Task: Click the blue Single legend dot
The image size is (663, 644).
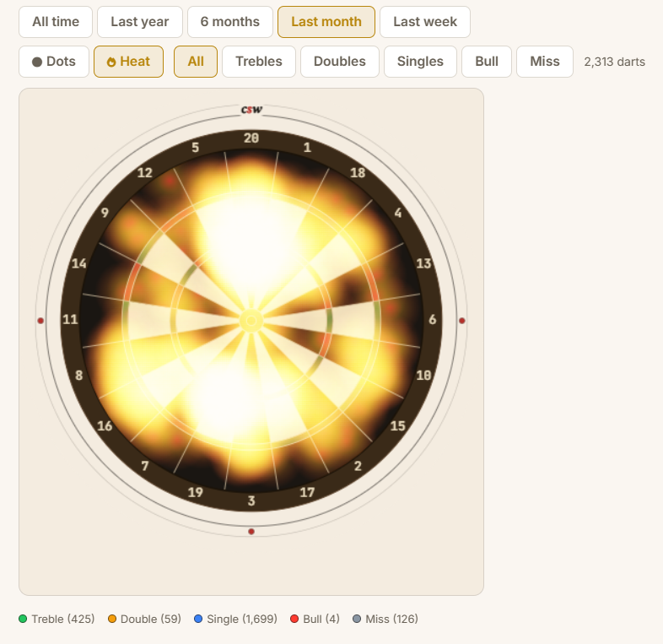Action: click(198, 619)
